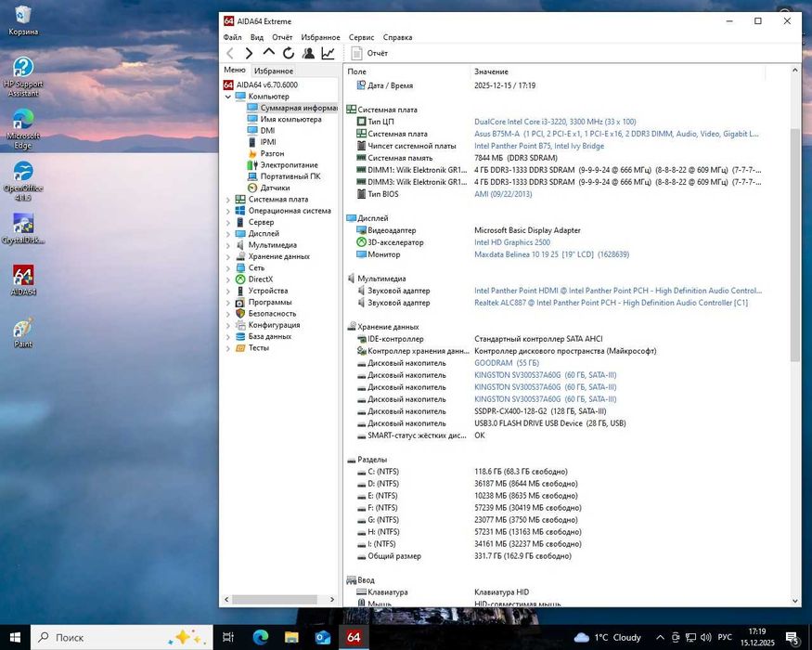Click the taskbar Поиск search box

[x=122, y=637]
